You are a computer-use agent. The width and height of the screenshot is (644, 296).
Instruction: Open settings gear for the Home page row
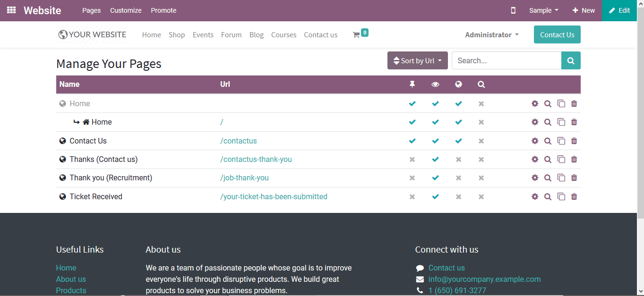pos(534,103)
